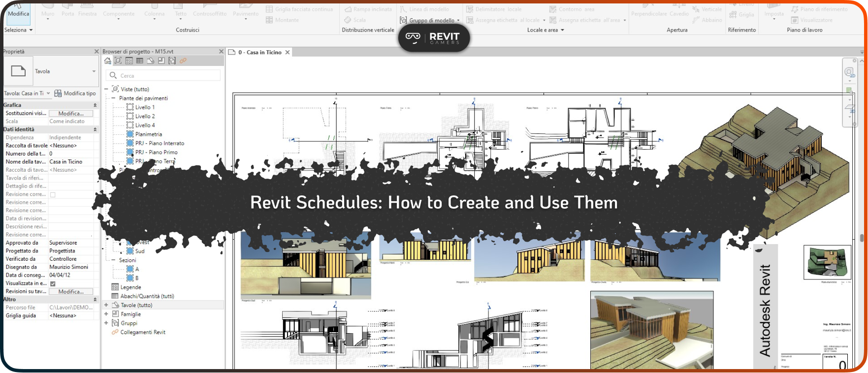Viewport: 868px width, 373px height.
Task: Select the Pavimento ribbon tool
Action: coord(246,11)
